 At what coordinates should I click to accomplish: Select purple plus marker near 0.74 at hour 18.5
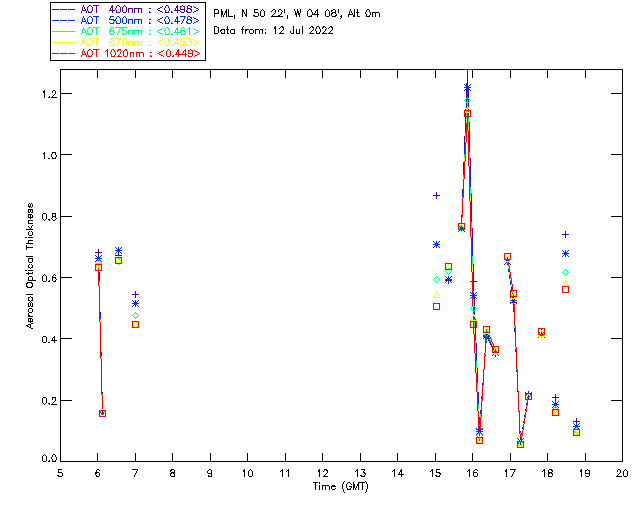pos(565,234)
